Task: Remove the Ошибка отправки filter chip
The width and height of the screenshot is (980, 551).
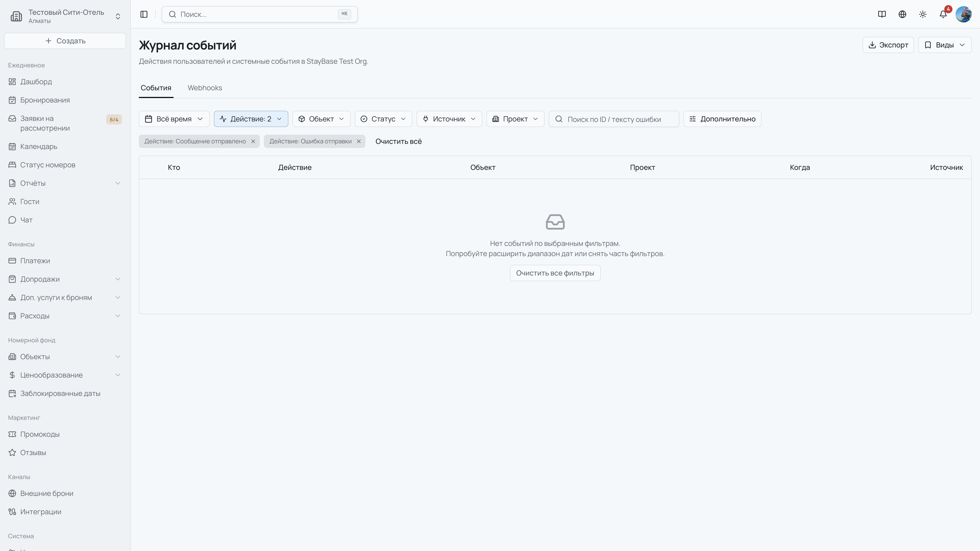Action: pyautogui.click(x=359, y=142)
